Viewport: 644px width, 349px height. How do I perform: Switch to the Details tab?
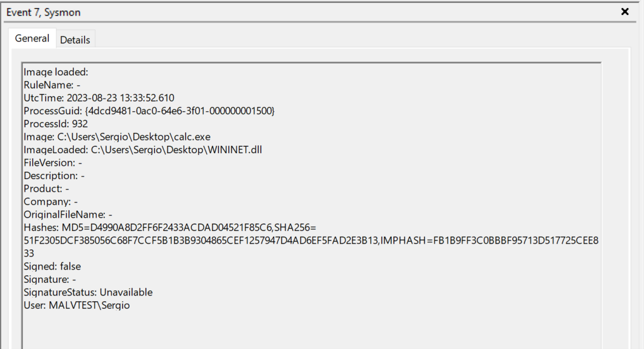[75, 40]
